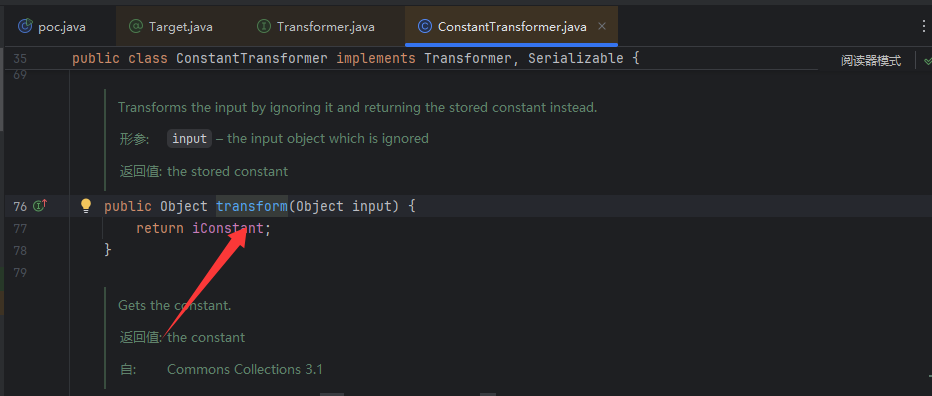Click the Serializable interface name
The height and width of the screenshot is (396, 932).
pos(575,59)
